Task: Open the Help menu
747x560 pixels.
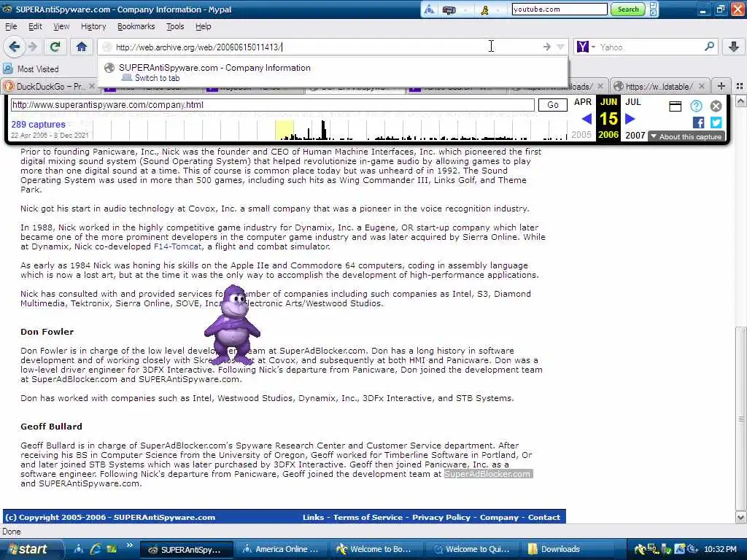Action: [204, 26]
